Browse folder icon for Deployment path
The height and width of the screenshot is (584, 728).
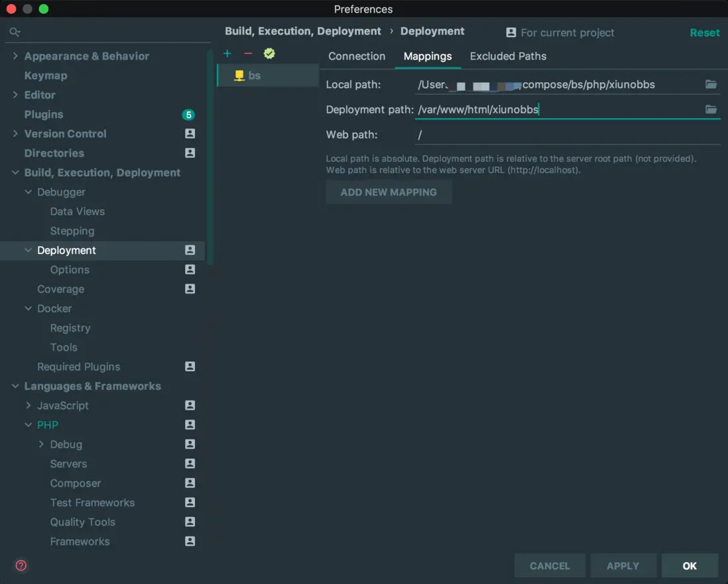[711, 109]
